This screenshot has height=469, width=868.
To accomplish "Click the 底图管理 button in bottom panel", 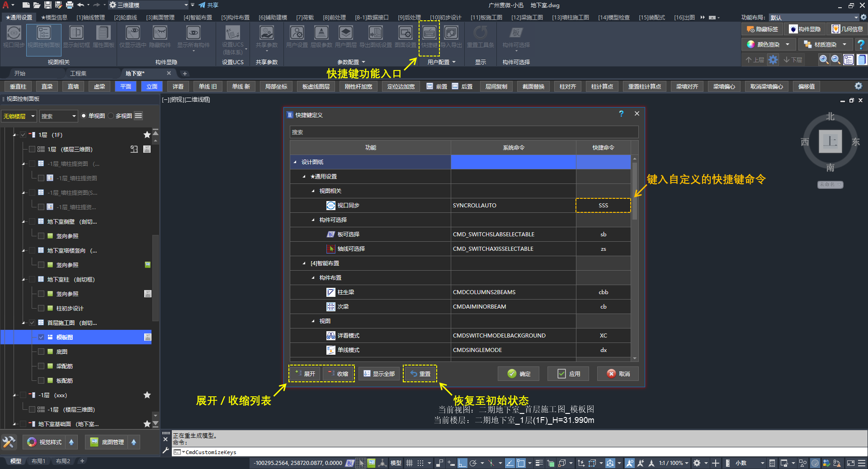I will 108,442.
